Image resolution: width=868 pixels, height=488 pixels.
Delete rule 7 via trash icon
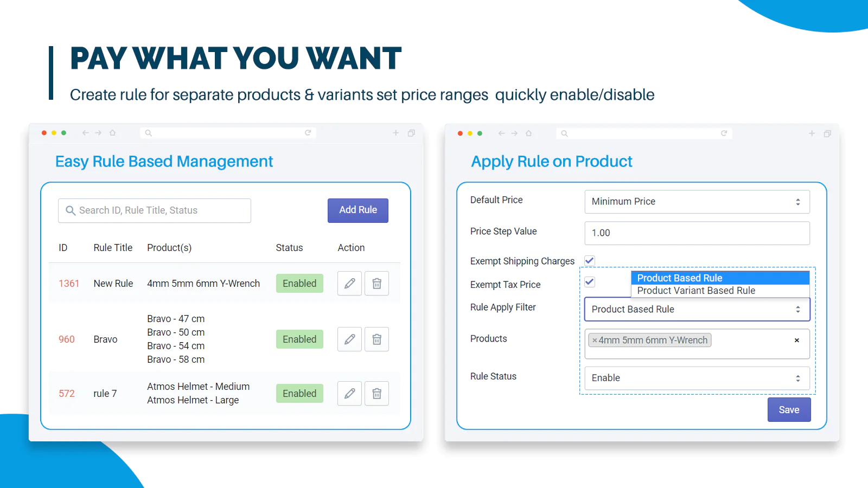(x=376, y=394)
